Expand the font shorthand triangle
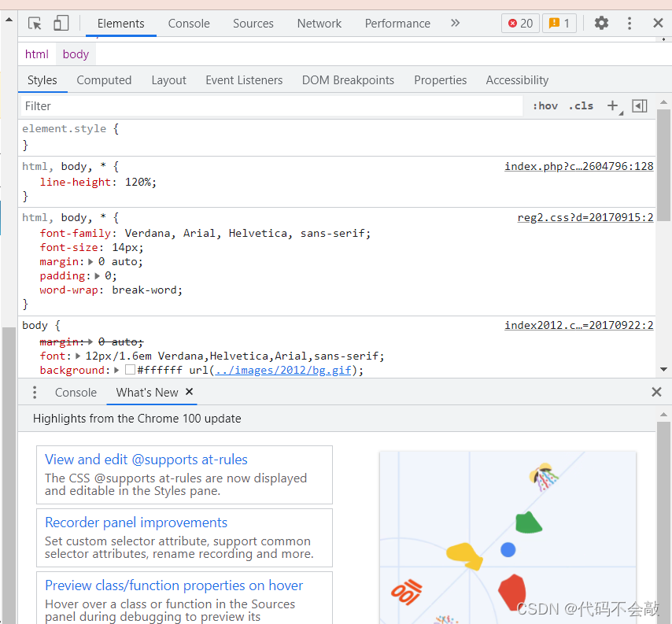Viewport: 672px width, 624px height. click(78, 356)
